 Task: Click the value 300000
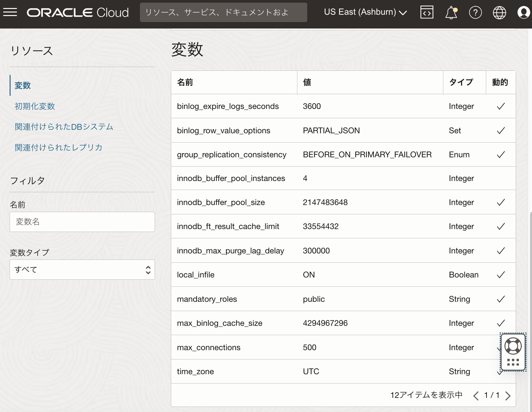pyautogui.click(x=316, y=251)
